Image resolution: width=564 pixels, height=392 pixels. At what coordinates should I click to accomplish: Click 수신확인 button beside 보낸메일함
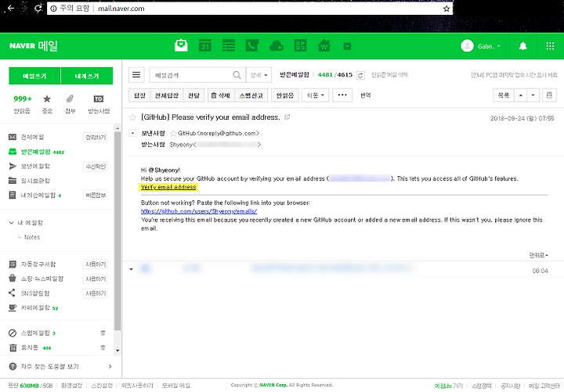(x=96, y=167)
